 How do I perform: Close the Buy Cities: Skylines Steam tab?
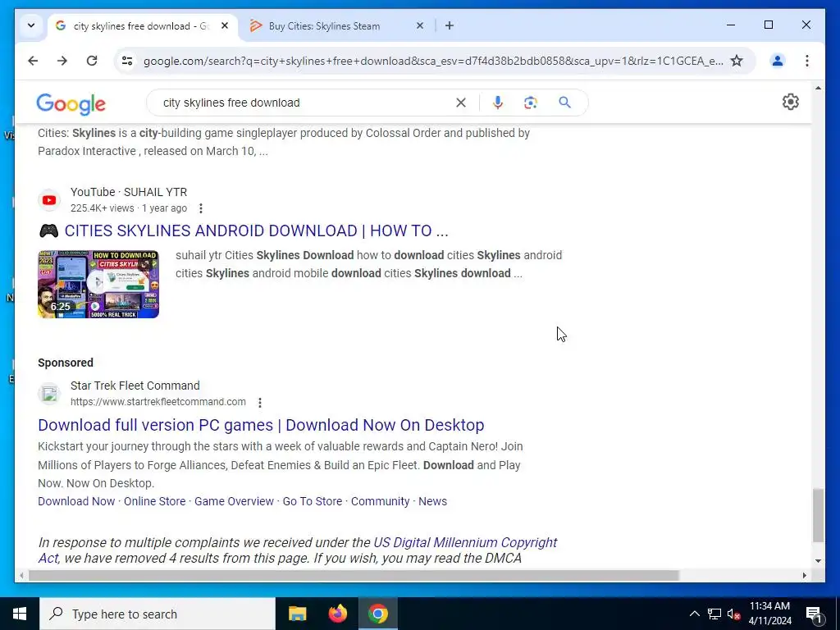point(420,25)
